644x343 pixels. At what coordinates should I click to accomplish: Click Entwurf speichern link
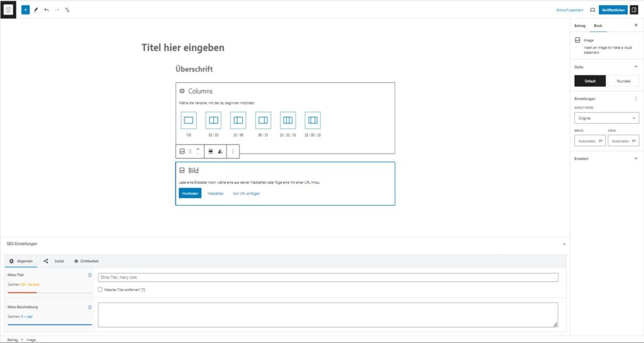pyautogui.click(x=570, y=10)
